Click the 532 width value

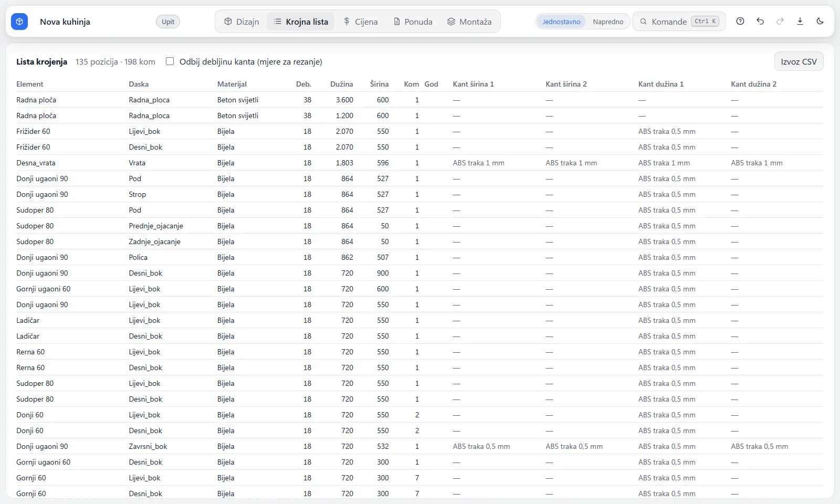[x=383, y=446]
